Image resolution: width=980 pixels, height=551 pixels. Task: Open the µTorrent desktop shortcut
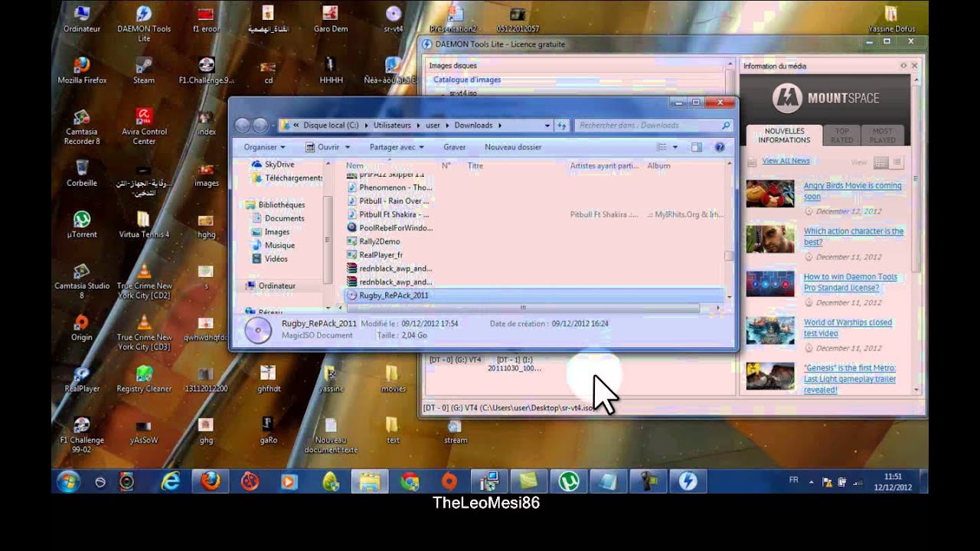tap(82, 225)
